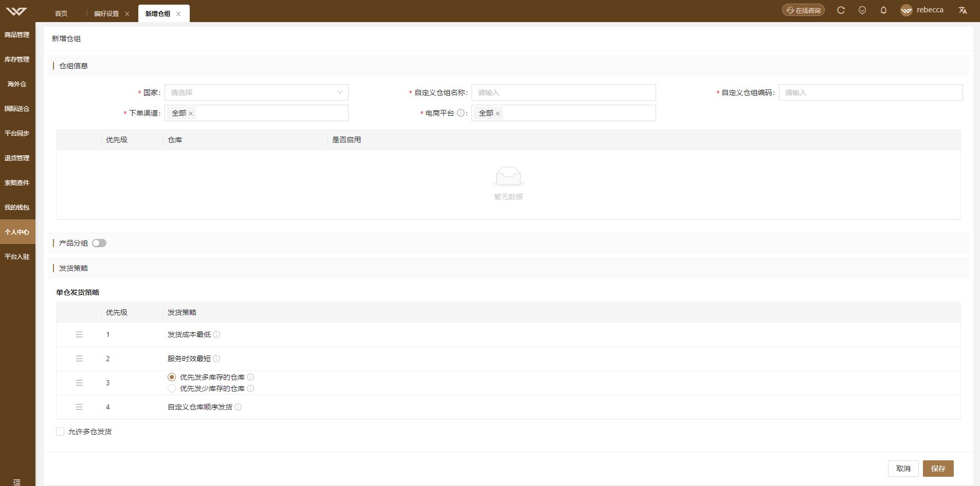Switch to the 首页 tab
The width and height of the screenshot is (980, 486).
click(x=61, y=14)
